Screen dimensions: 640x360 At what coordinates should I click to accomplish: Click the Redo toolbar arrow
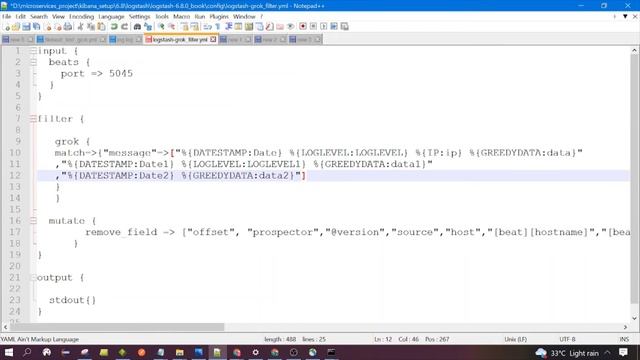point(124,27)
